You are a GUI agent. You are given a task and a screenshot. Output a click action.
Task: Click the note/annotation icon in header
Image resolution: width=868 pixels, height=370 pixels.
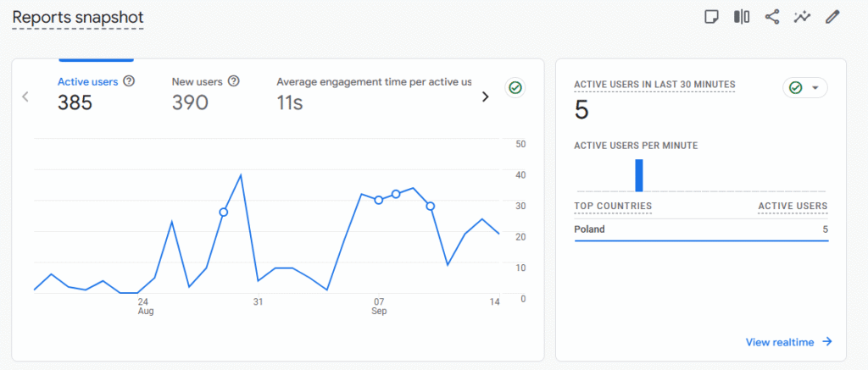[x=712, y=17]
